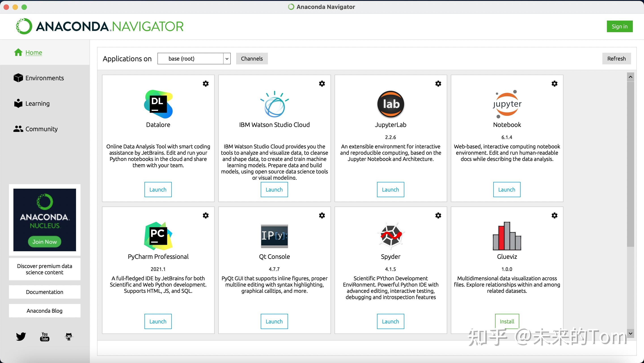Launch Jupyter Notebook
The width and height of the screenshot is (644, 363).
(506, 189)
